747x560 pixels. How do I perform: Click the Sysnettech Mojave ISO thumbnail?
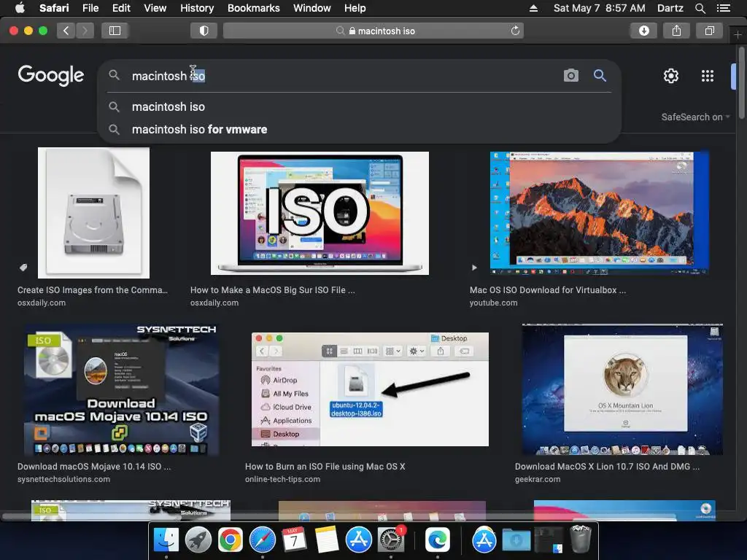pos(122,389)
